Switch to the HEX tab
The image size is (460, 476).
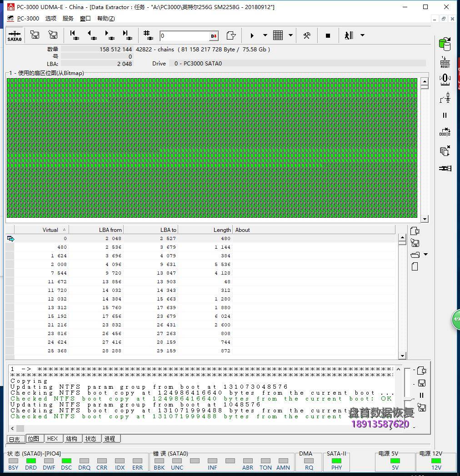53,439
